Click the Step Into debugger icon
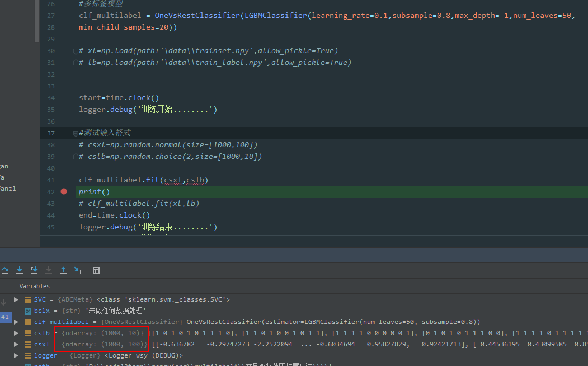 [x=20, y=270]
